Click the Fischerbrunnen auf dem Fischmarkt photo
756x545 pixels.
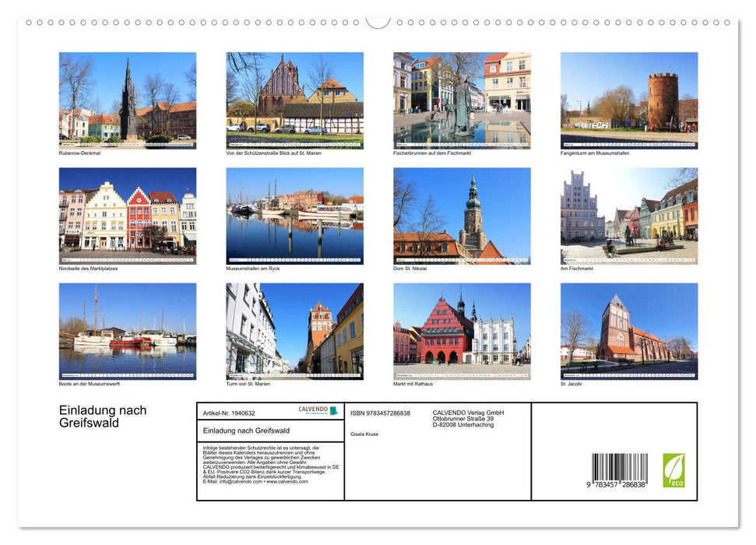click(461, 99)
